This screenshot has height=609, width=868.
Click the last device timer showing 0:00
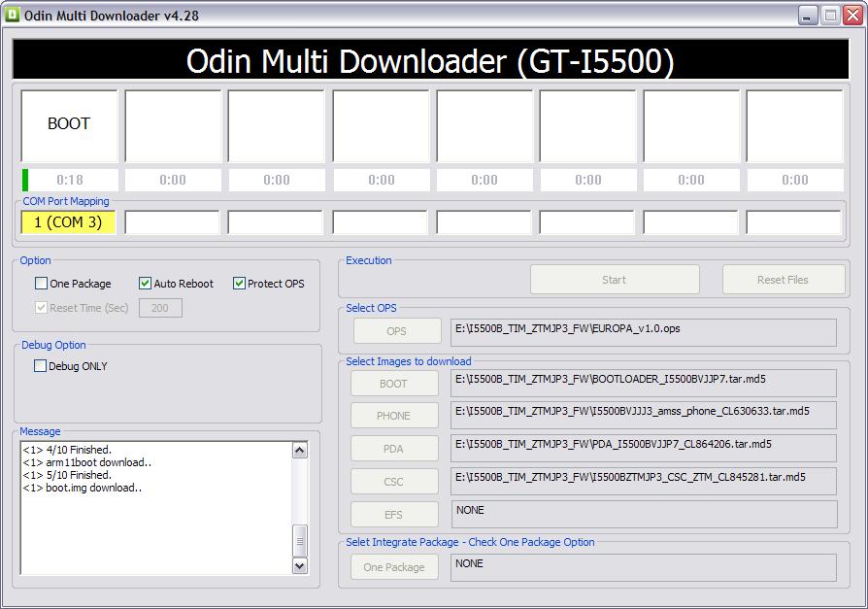pos(795,180)
